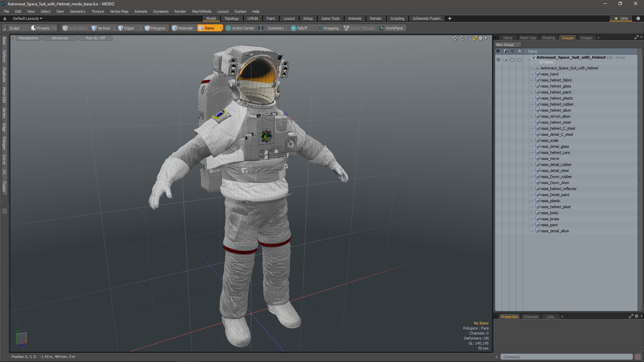Select nasa_body mesh item
Screen dimensions: 644x362
pos(549,213)
